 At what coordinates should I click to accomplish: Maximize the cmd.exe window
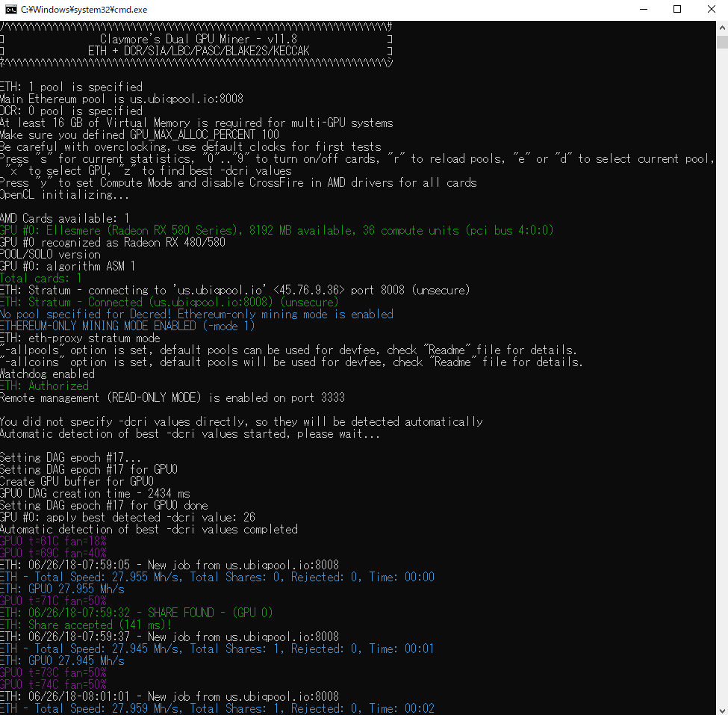[677, 9]
